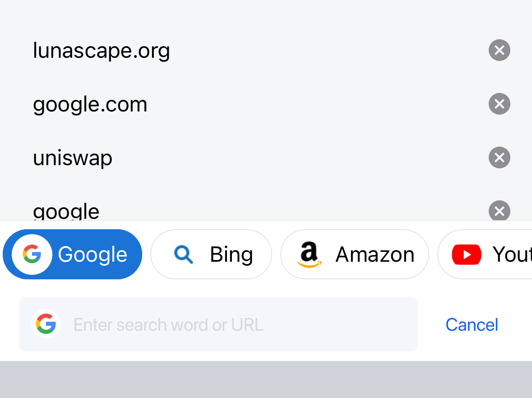Select the Amazon logo icon
Image resolution: width=532 pixels, height=398 pixels.
pos(309,254)
